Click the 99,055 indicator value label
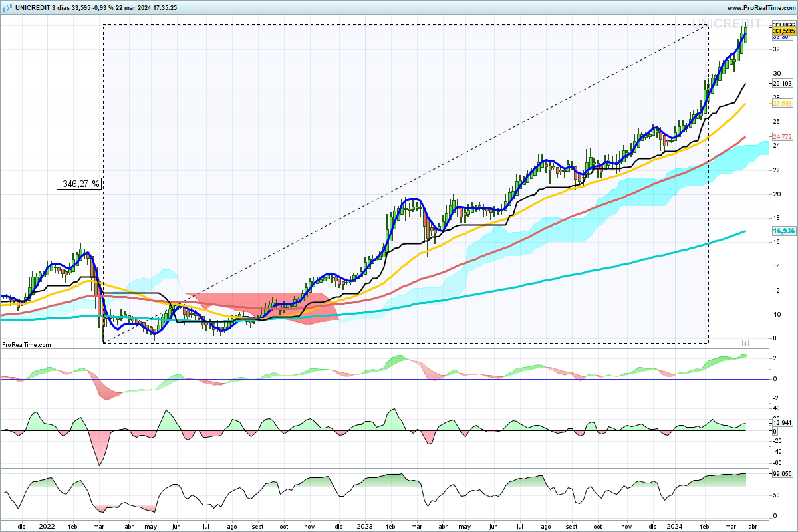 (783, 474)
